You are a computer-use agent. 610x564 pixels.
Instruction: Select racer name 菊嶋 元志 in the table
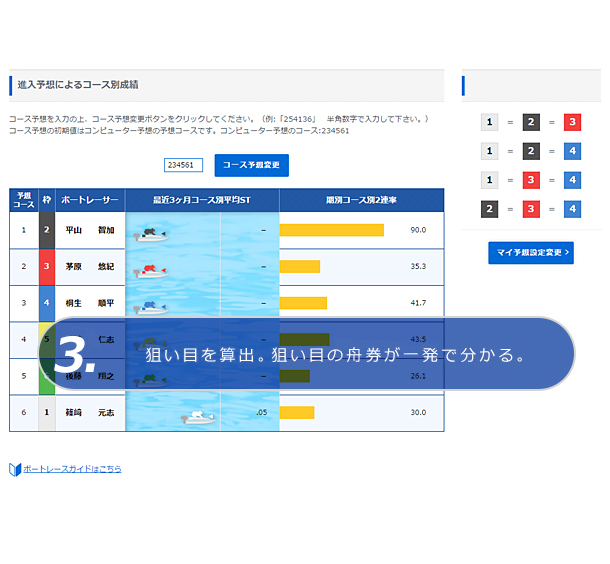[90, 413]
